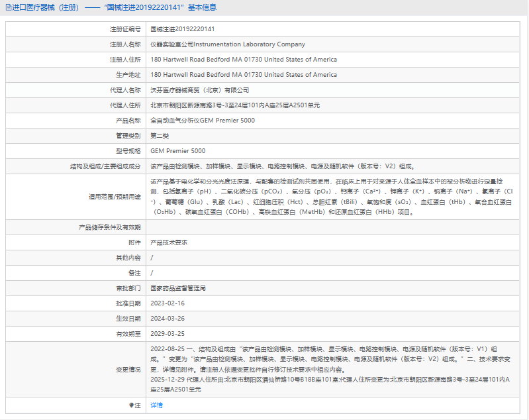Image resolution: width=529 pixels, height=420 pixels.
Task: Click the 其他内容 row label
Action: pyautogui.click(x=128, y=258)
